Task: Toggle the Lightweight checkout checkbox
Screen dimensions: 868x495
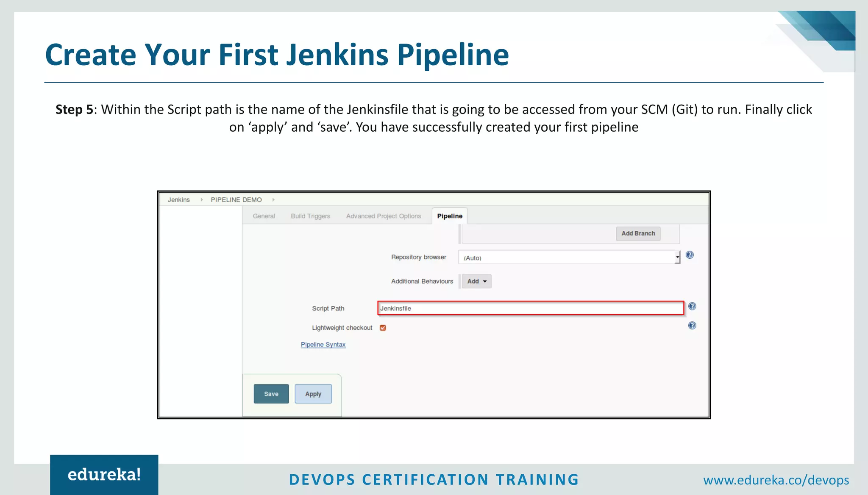Action: 383,328
